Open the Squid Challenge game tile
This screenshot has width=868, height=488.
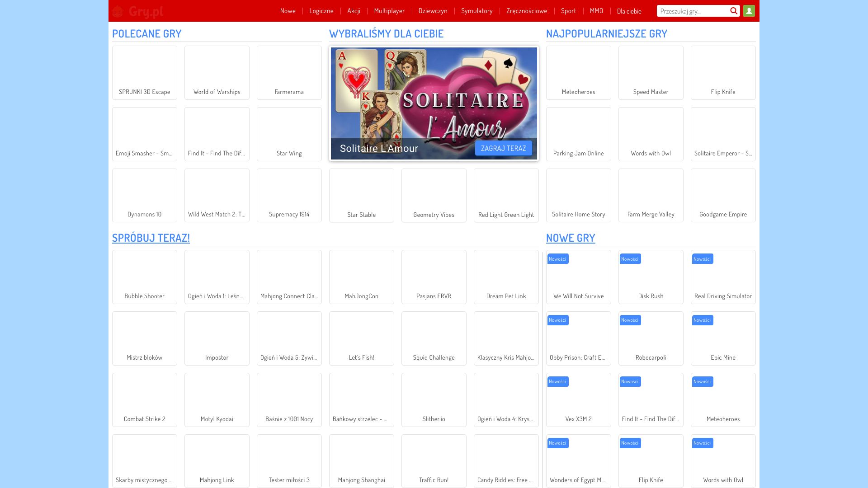[434, 338]
